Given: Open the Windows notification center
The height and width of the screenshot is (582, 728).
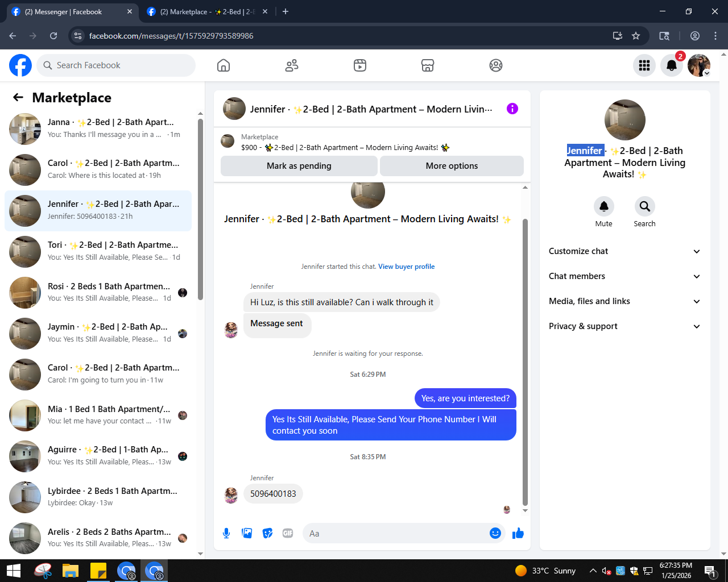Looking at the screenshot, I should [710, 571].
